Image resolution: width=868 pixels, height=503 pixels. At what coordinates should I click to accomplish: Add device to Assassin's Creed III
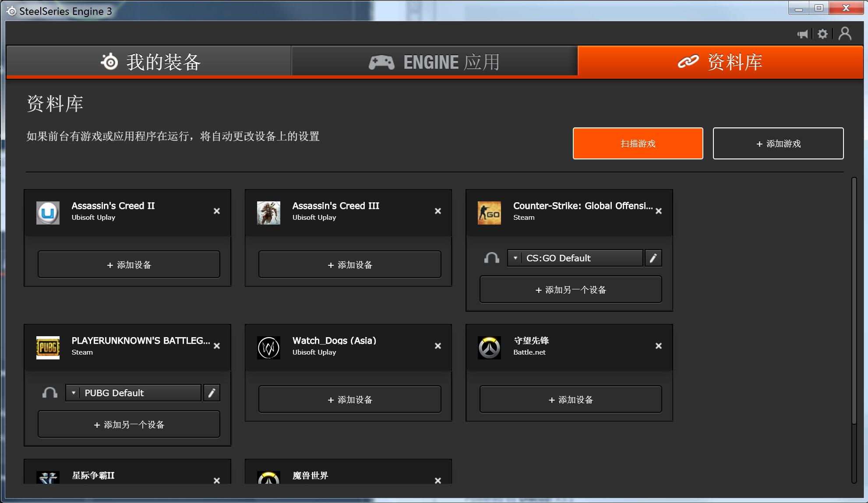(349, 264)
